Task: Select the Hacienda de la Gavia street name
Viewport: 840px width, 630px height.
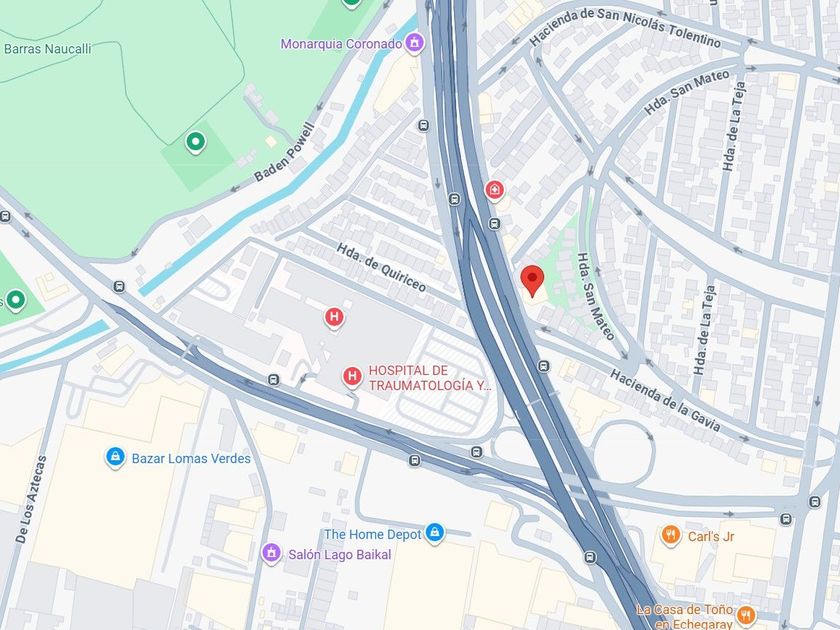Action: (665, 401)
